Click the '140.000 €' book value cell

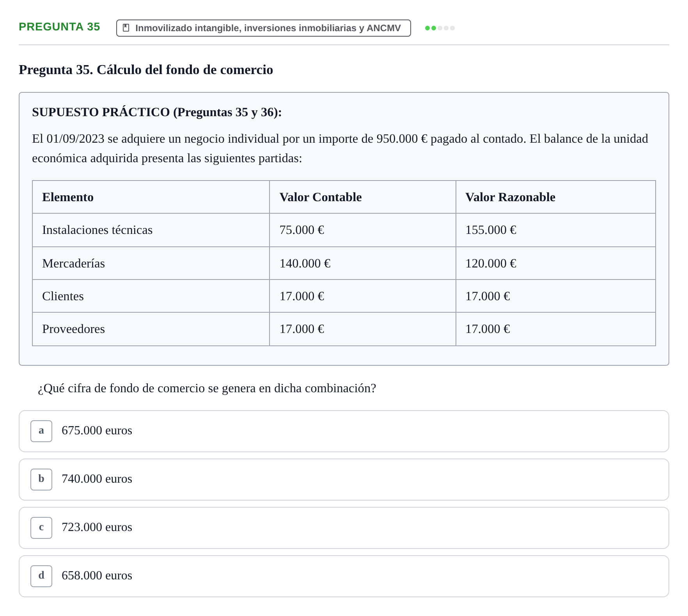pos(363,263)
